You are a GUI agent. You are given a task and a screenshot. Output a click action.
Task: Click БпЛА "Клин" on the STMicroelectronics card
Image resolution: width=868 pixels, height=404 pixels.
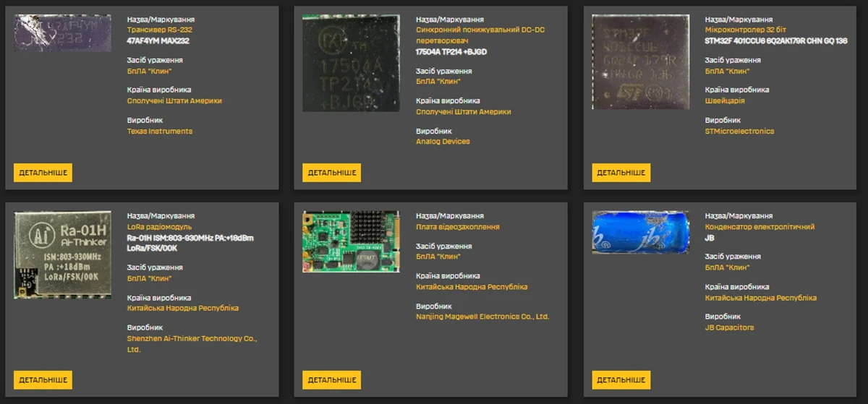(x=727, y=71)
